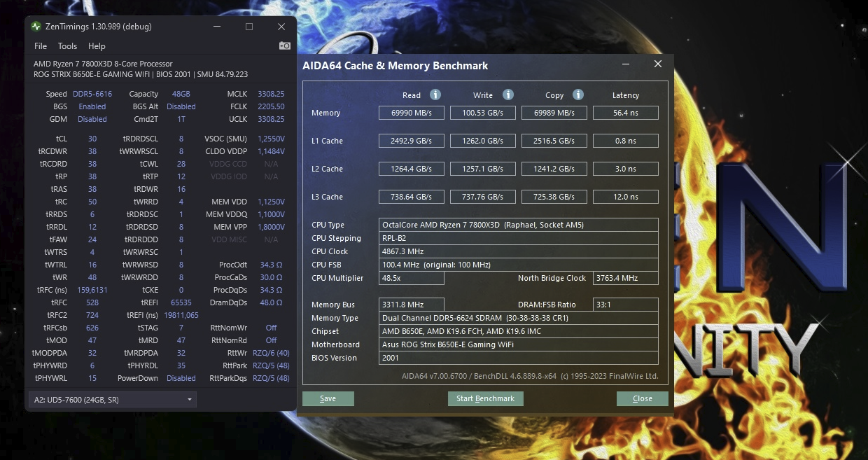Click the Start Benchmark button
This screenshot has width=868, height=460.
485,398
